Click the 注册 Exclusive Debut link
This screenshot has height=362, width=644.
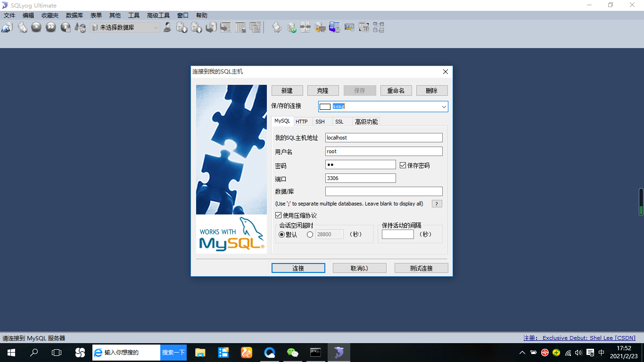click(579, 338)
